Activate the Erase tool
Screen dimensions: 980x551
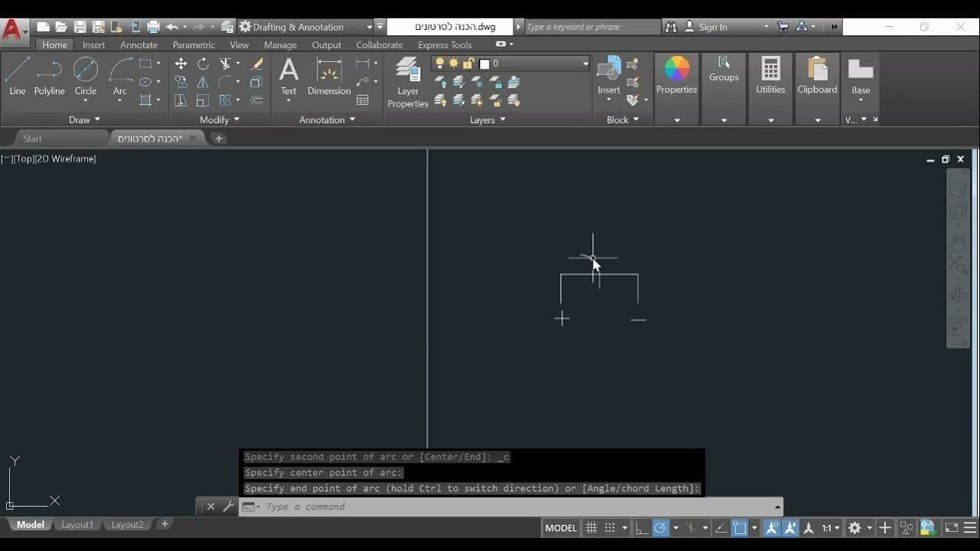click(256, 64)
